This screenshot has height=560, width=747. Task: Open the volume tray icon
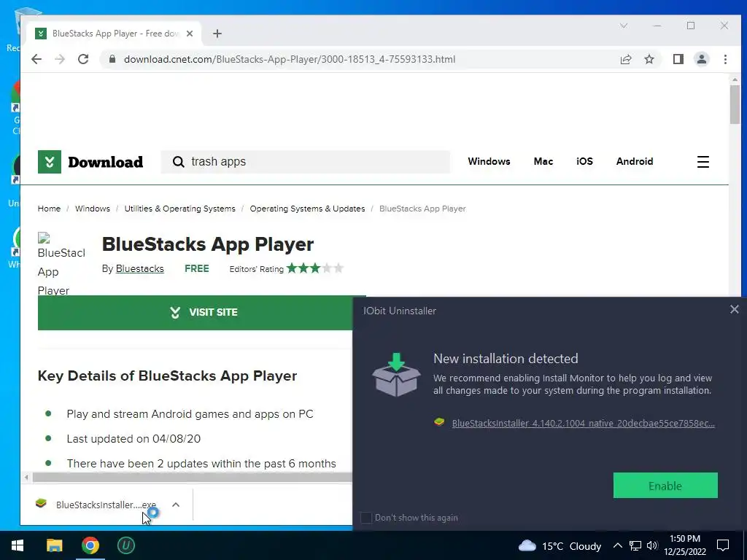(652, 545)
